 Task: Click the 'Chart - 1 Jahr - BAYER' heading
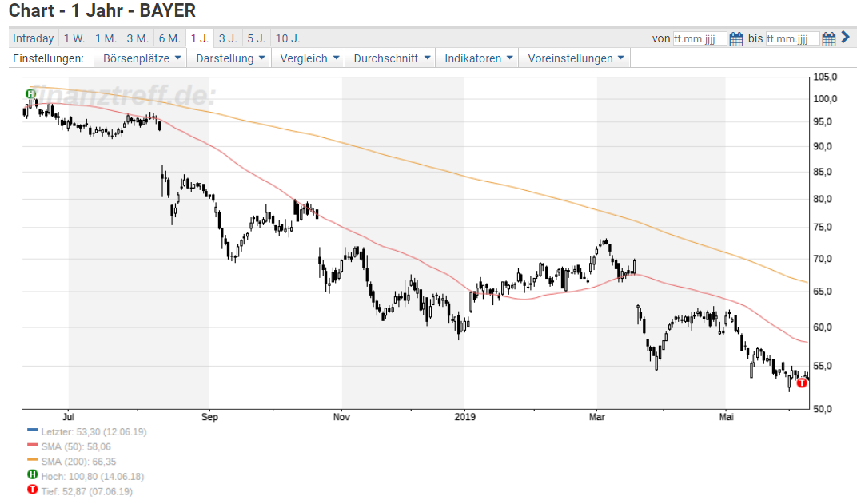(102, 10)
